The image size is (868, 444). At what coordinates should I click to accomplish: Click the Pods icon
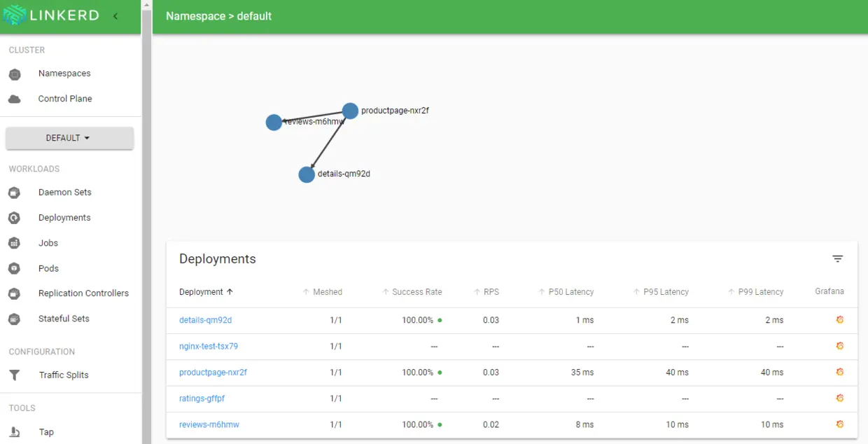(14, 268)
